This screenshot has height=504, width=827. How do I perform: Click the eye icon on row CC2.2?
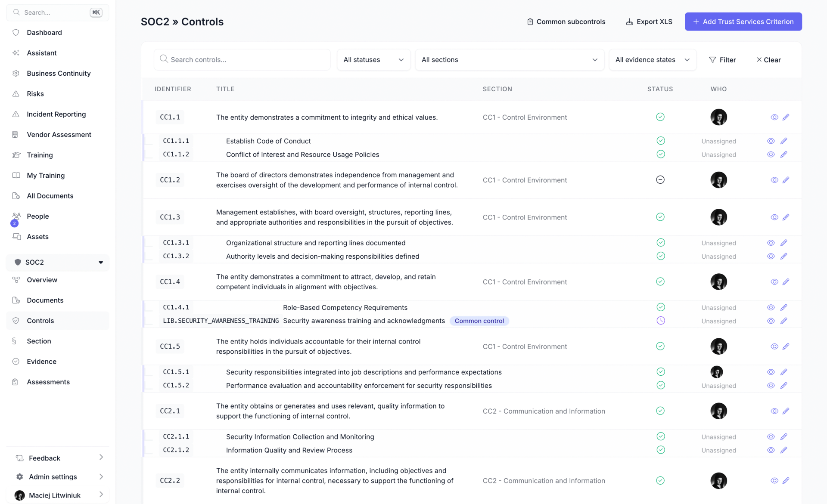pyautogui.click(x=774, y=480)
